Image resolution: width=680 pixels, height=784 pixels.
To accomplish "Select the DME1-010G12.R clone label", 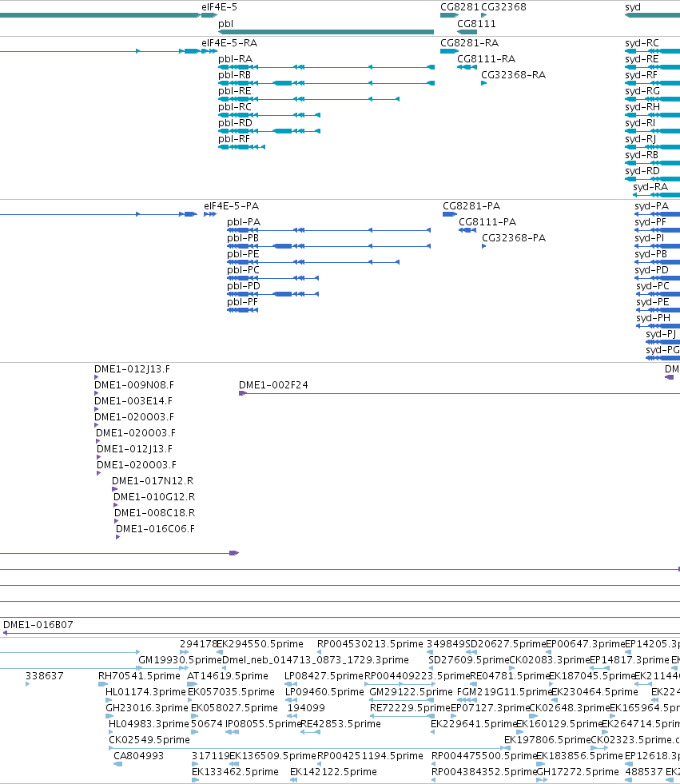I will point(154,497).
